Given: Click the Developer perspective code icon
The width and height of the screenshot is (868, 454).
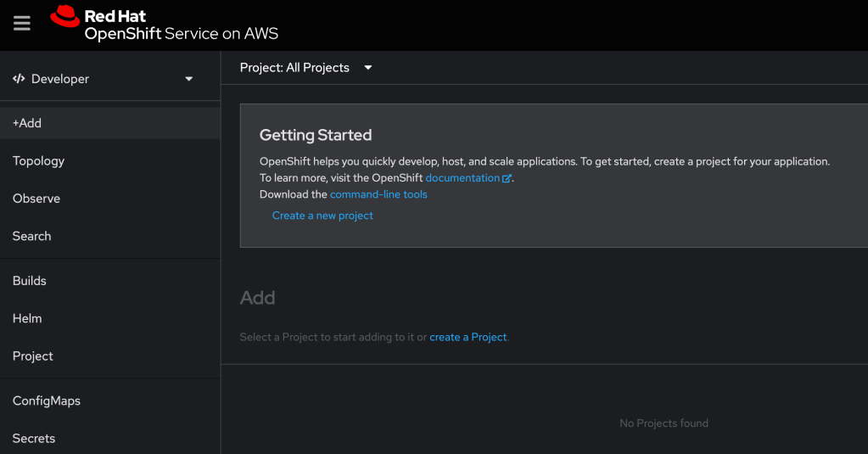Looking at the screenshot, I should 19,79.
